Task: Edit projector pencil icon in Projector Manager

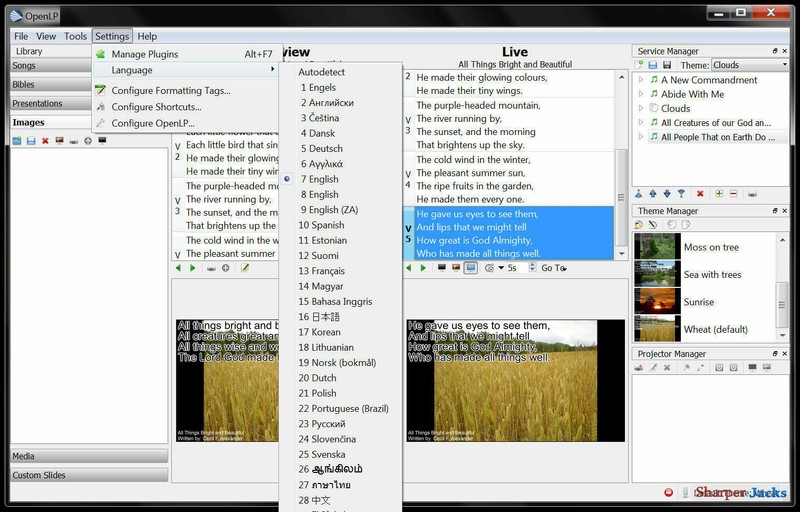Action: pyautogui.click(x=653, y=367)
